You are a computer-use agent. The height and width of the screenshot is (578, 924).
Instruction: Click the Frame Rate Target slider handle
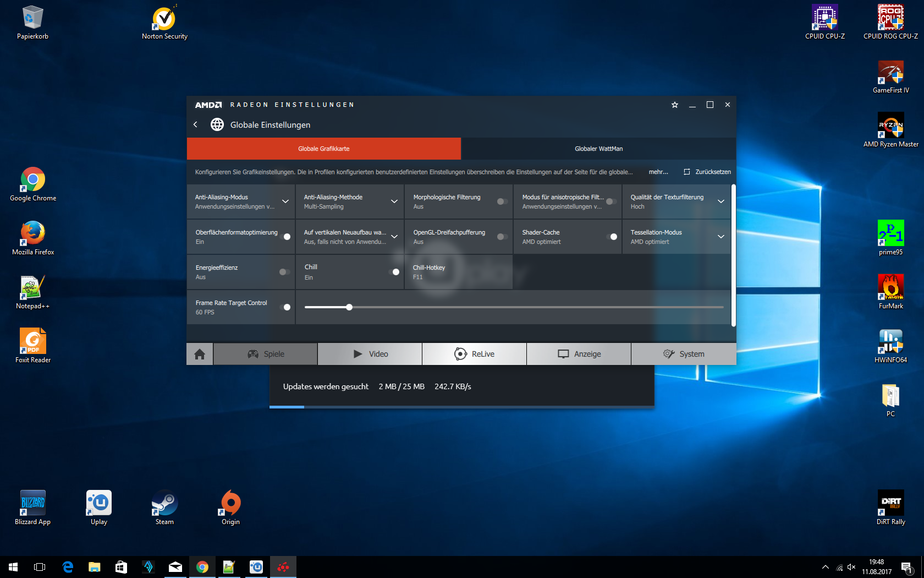click(349, 307)
